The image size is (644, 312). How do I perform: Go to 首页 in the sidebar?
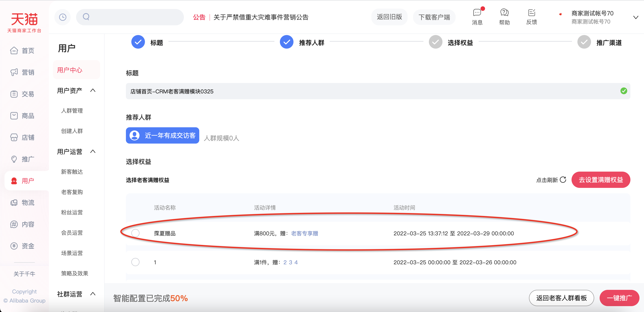coord(22,51)
